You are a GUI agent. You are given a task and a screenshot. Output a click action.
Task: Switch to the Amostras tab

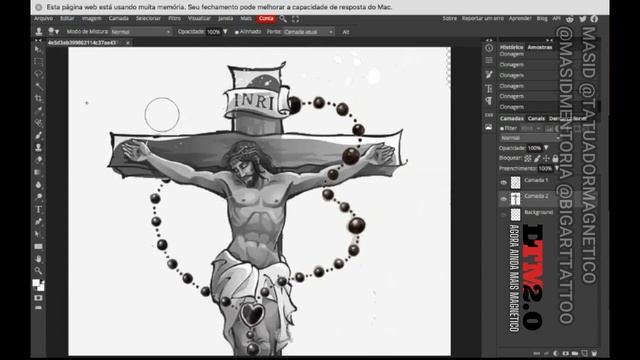pos(540,47)
